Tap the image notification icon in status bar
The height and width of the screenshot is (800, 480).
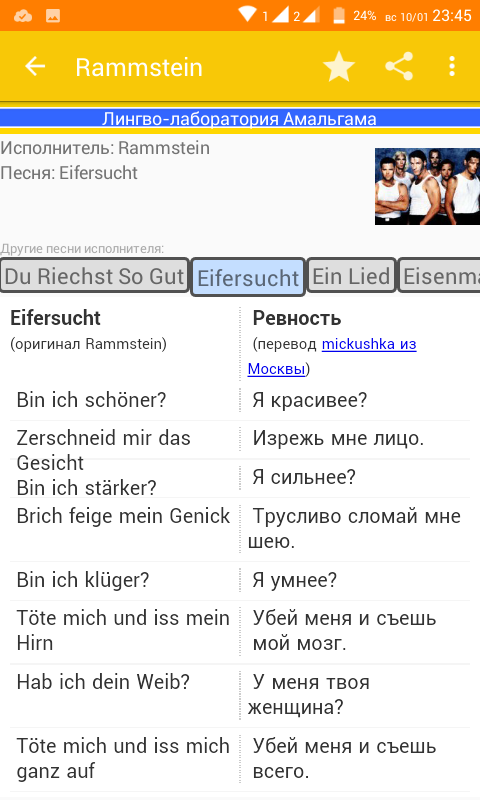pyautogui.click(x=53, y=16)
